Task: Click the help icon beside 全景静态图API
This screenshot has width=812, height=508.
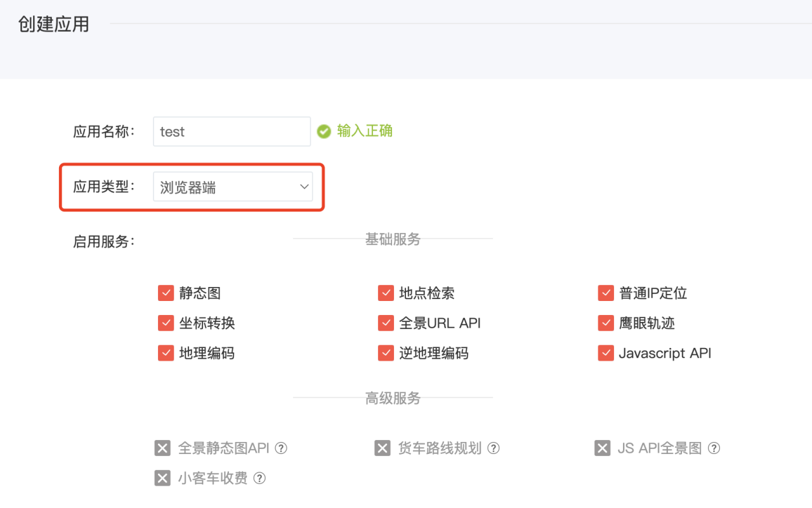Action: click(x=281, y=448)
